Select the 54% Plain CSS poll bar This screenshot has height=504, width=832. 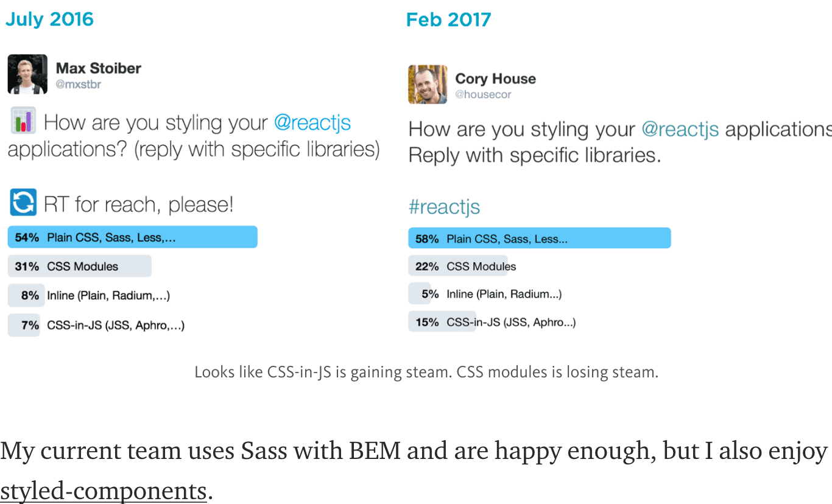tap(132, 237)
